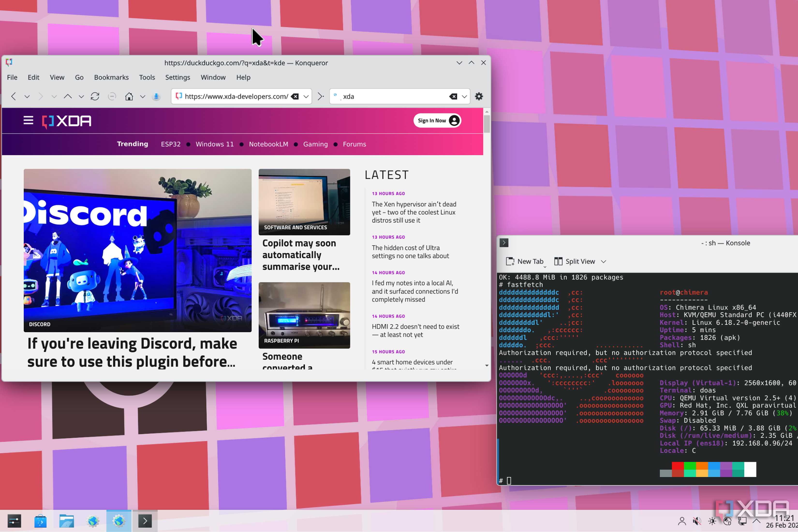Open the Bookmarks menu
798x532 pixels.
click(x=111, y=77)
